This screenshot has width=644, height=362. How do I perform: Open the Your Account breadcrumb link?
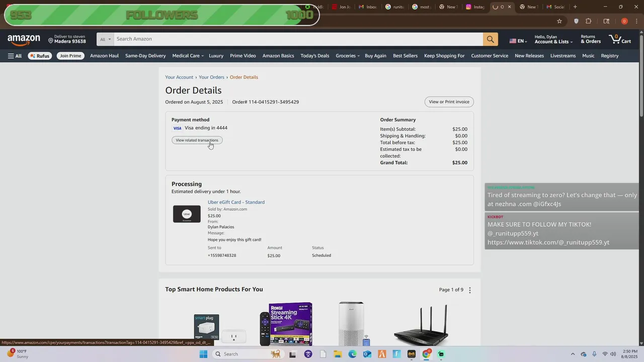pos(179,77)
